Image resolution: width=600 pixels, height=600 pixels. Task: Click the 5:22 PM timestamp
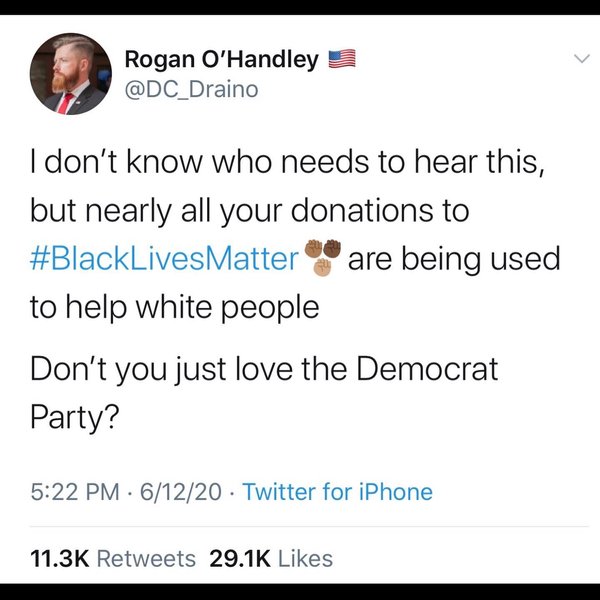(x=75, y=491)
